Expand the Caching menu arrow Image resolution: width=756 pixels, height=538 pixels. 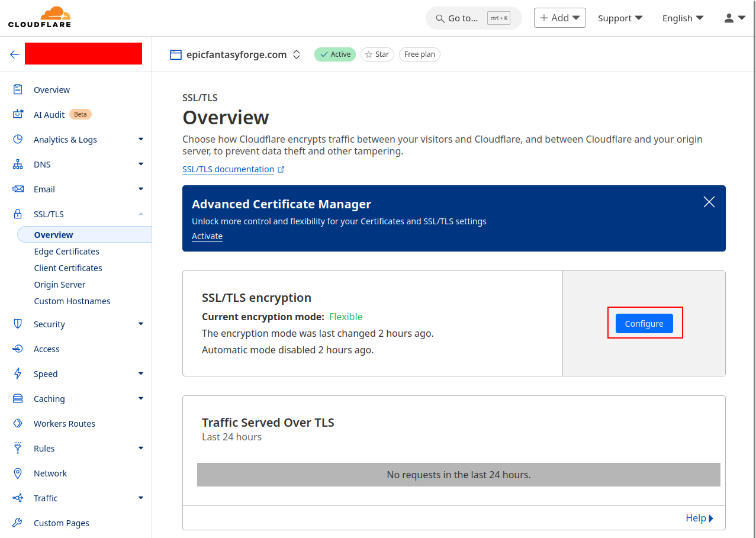[x=141, y=398]
